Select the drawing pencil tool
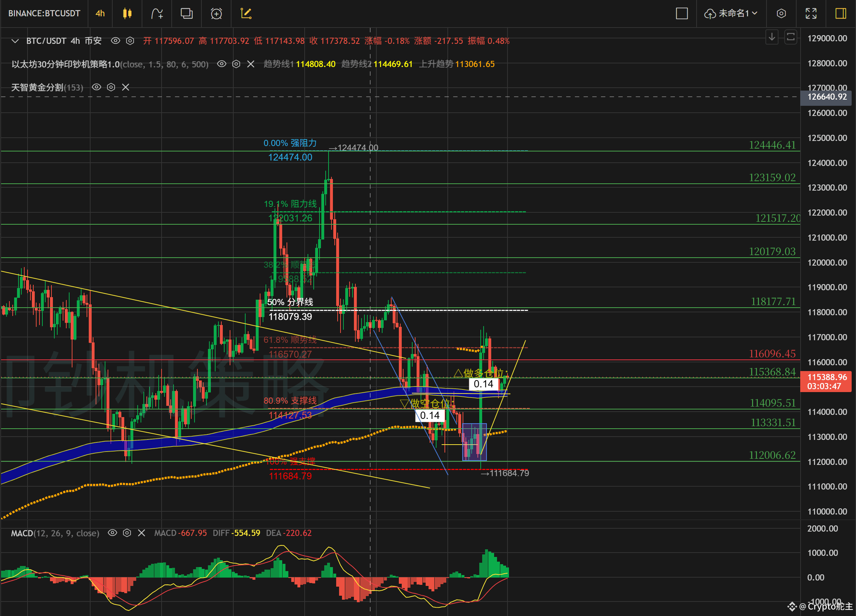The image size is (856, 616). point(246,14)
